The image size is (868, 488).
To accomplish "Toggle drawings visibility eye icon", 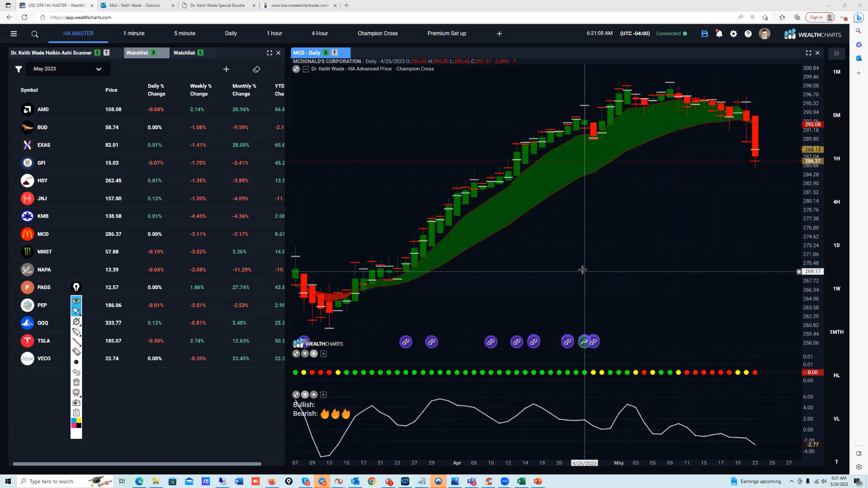I will (76, 300).
